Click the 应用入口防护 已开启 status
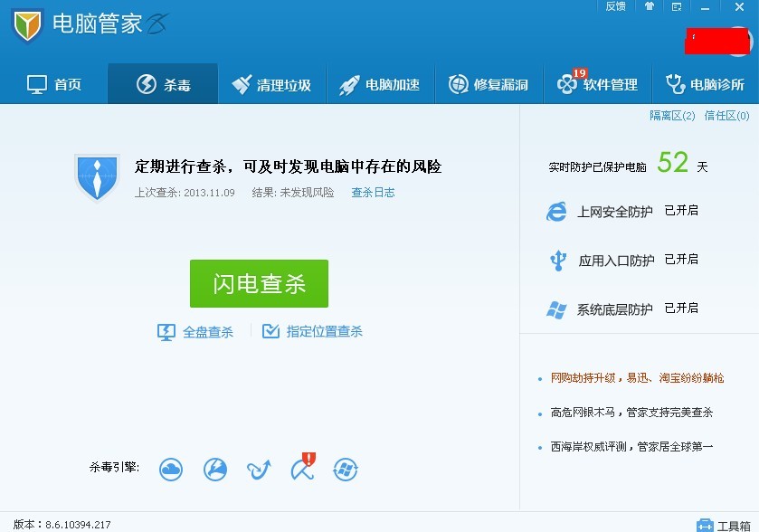Viewport: 759px width, 532px height. click(681, 260)
